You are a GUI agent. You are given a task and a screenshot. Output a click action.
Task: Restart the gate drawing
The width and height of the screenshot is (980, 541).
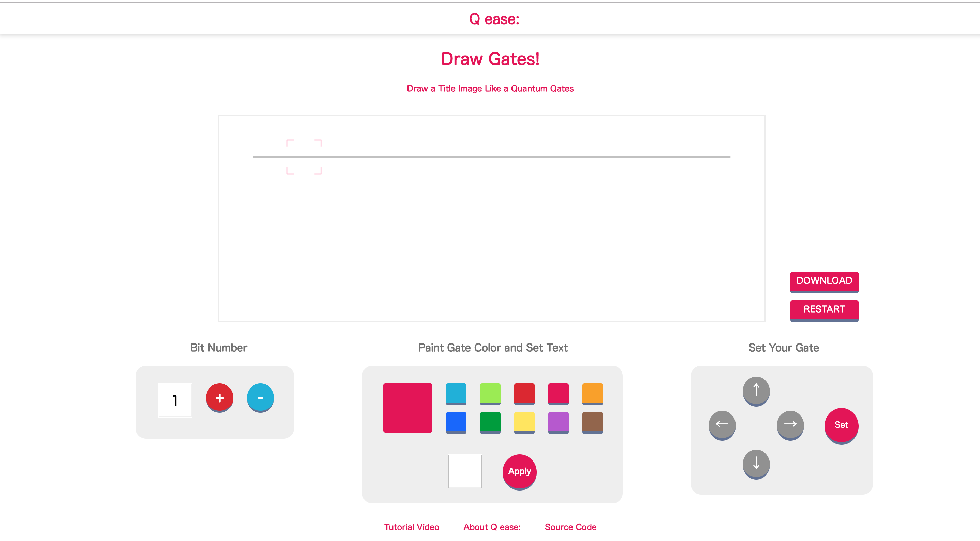pyautogui.click(x=824, y=309)
